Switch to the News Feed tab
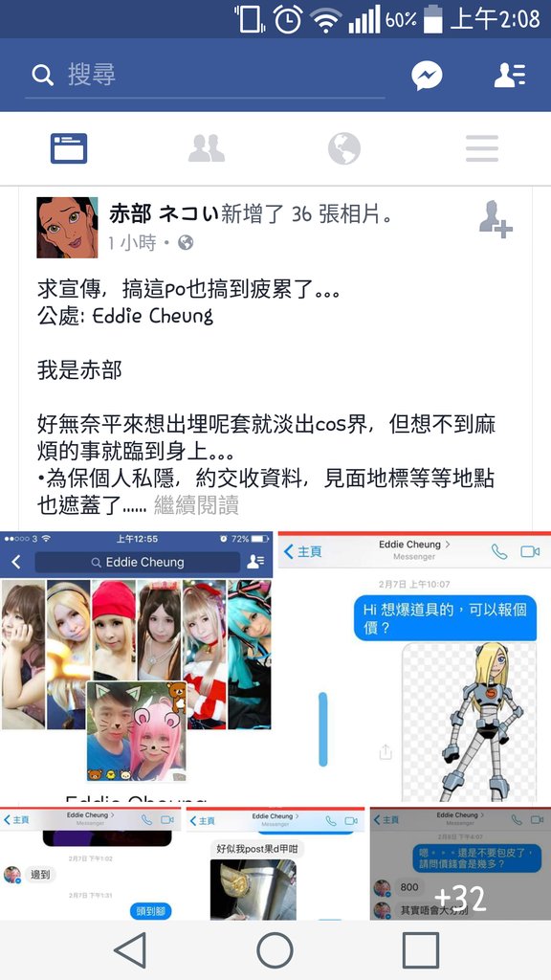The height and width of the screenshot is (980, 551). click(x=69, y=148)
